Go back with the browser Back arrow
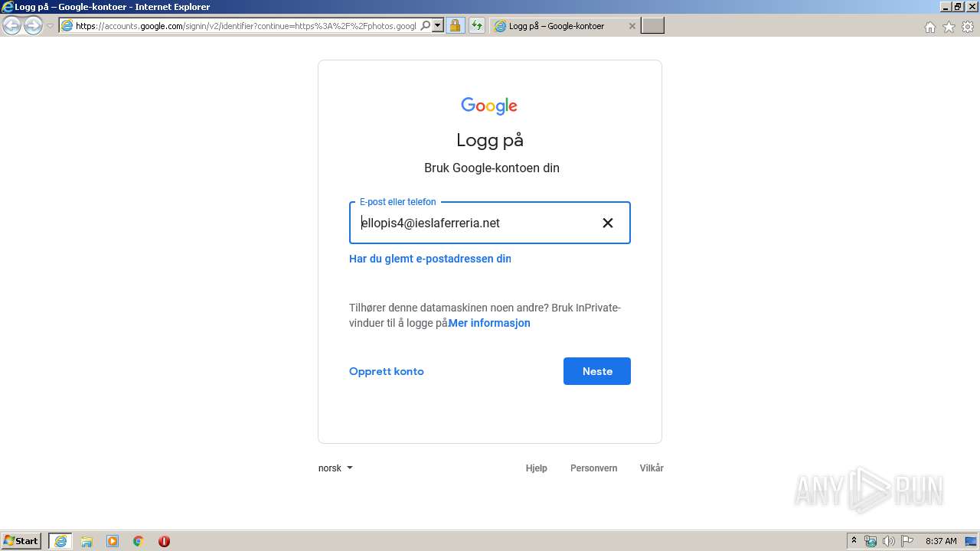The width and height of the screenshot is (980, 551). coord(11,26)
